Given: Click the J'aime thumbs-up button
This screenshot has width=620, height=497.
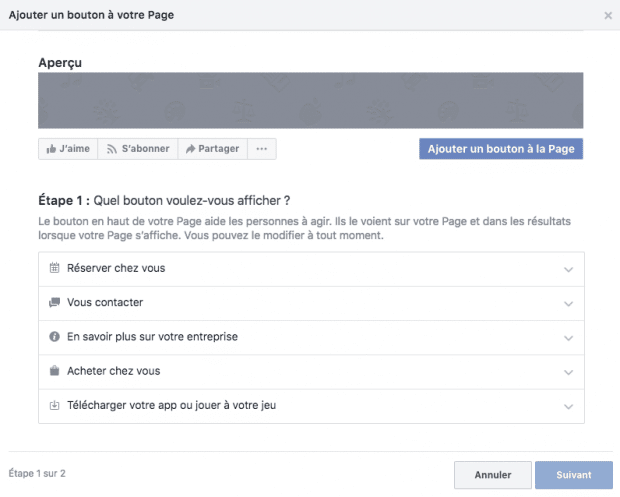Looking at the screenshot, I should (x=68, y=149).
